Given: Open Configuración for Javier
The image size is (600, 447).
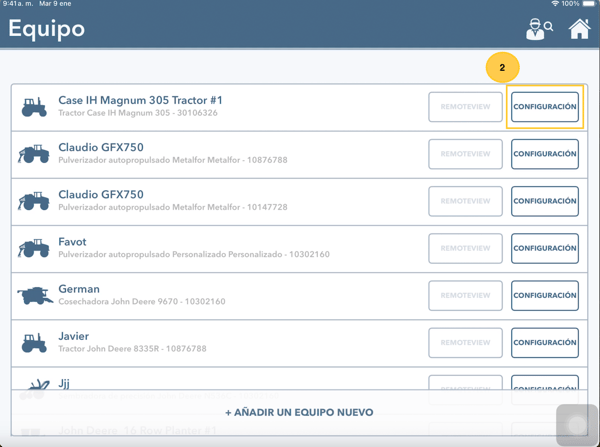Looking at the screenshot, I should (x=545, y=343).
